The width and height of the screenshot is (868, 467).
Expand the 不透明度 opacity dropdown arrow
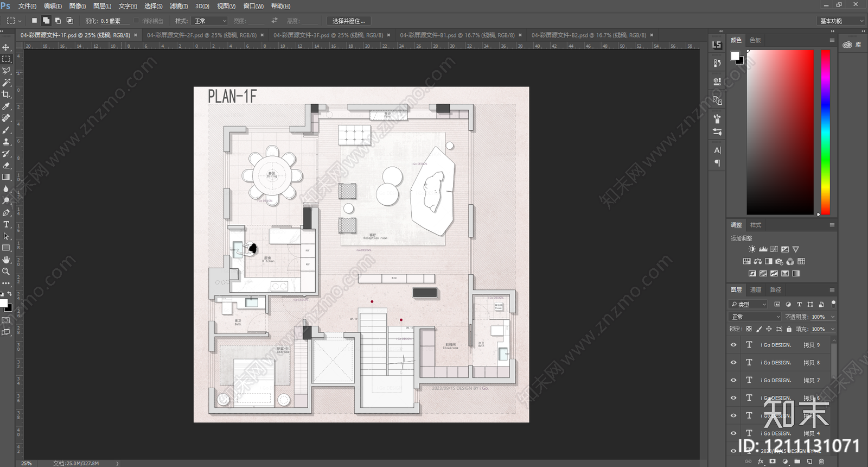tap(833, 317)
